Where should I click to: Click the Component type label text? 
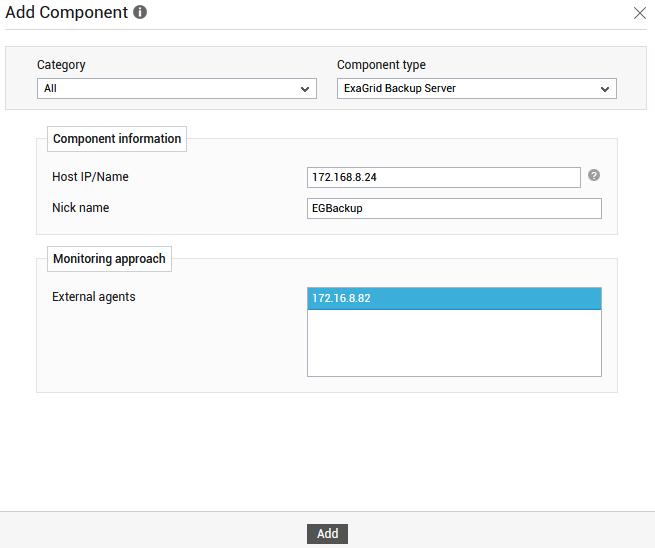click(381, 65)
